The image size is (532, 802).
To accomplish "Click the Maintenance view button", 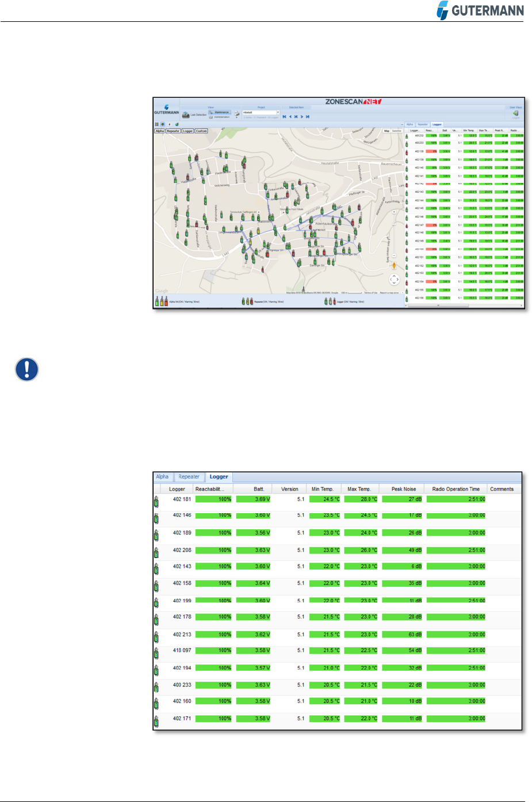I will tap(220, 112).
